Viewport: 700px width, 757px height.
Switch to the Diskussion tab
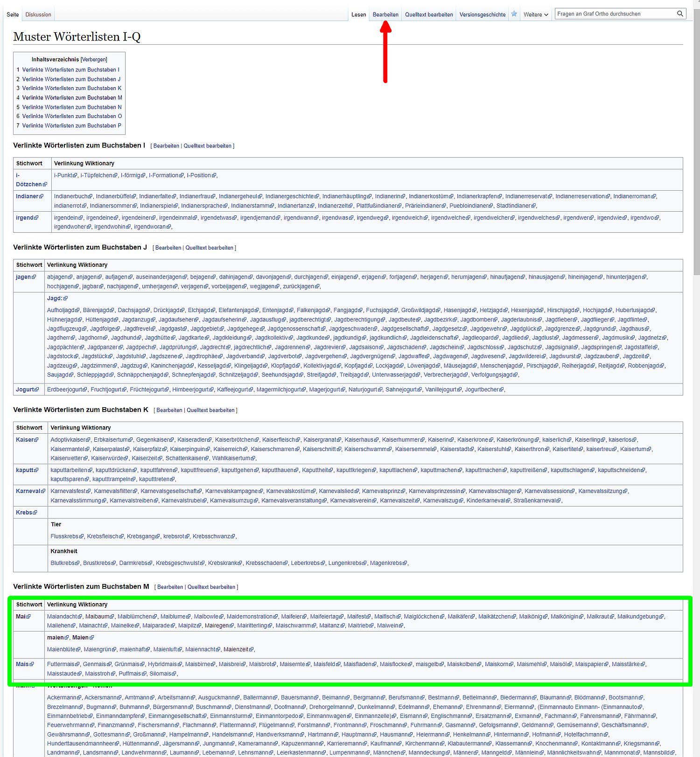[x=38, y=14]
